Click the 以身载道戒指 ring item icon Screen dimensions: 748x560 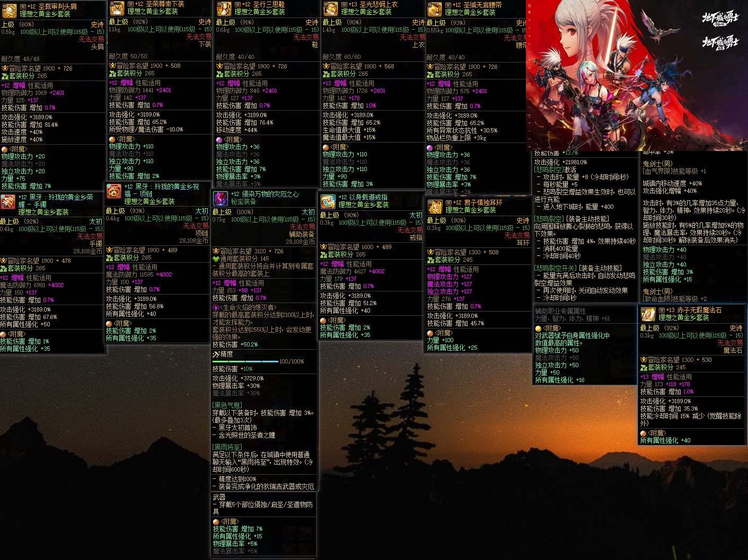point(328,201)
